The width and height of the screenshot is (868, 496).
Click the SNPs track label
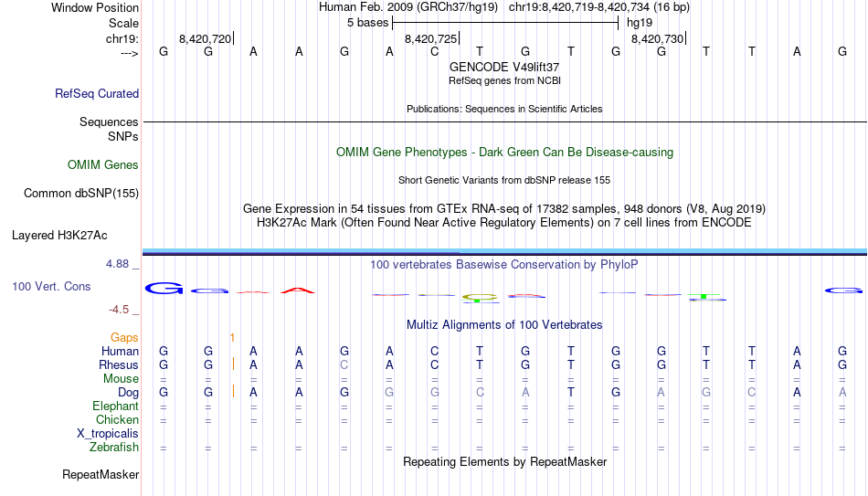123,136
